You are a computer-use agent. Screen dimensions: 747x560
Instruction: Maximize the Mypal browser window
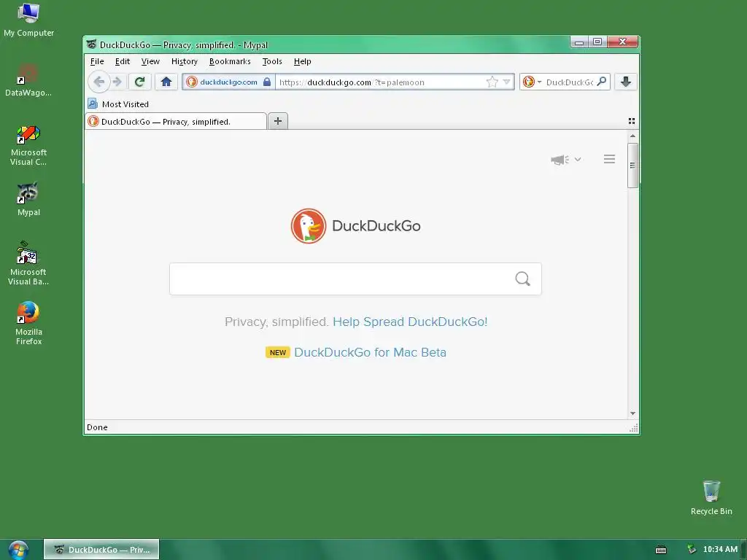(x=597, y=42)
